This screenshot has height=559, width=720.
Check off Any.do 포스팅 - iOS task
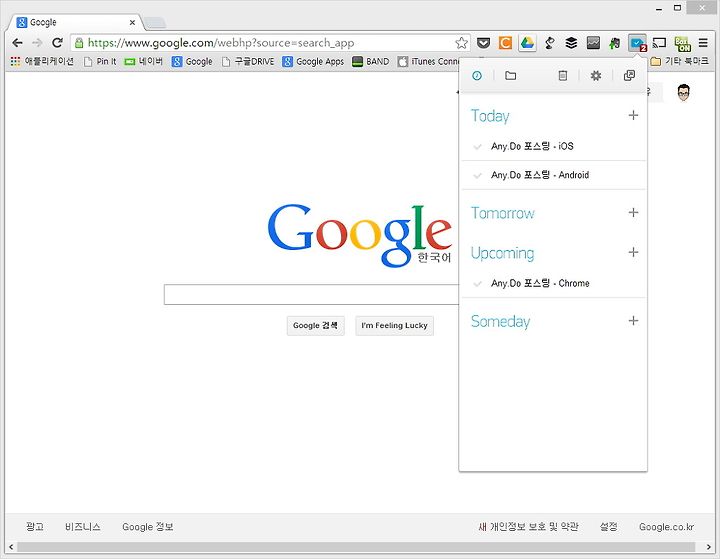(x=478, y=147)
